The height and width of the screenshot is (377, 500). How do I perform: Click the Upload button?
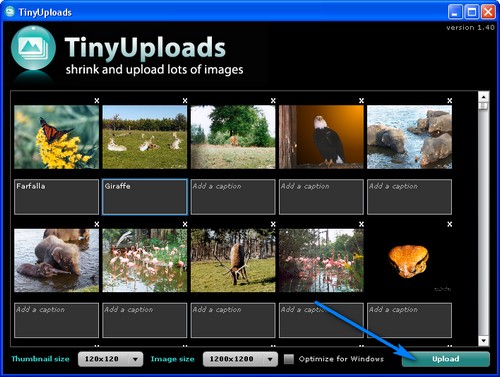click(446, 359)
